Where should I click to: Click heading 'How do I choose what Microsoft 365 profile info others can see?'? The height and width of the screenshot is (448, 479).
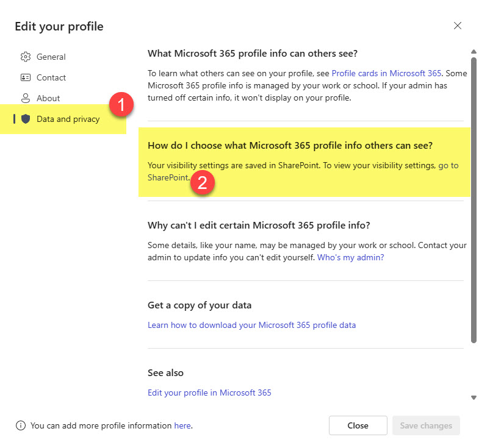290,146
